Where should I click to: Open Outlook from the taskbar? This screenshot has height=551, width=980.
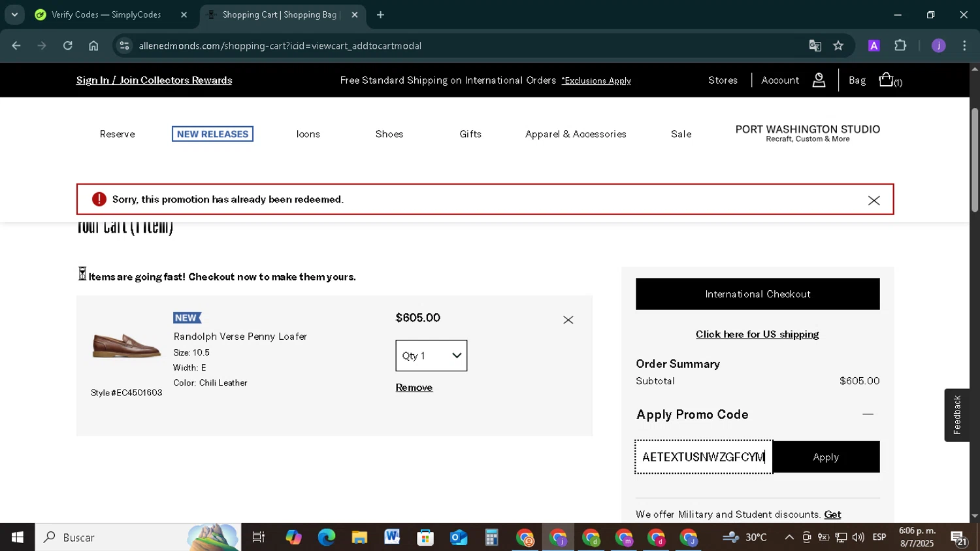coord(459,537)
